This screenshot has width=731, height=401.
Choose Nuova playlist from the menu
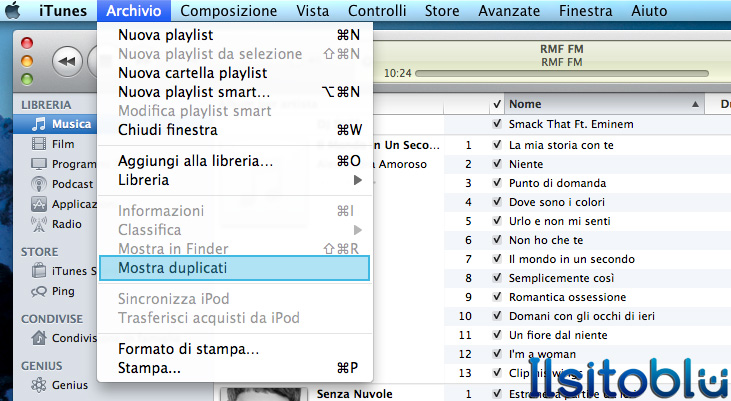point(235,35)
